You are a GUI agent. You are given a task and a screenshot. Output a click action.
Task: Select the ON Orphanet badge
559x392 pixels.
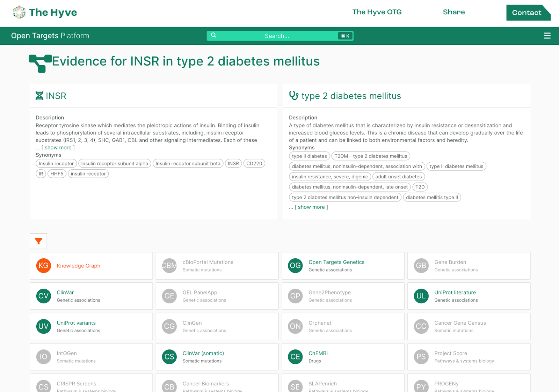295,326
